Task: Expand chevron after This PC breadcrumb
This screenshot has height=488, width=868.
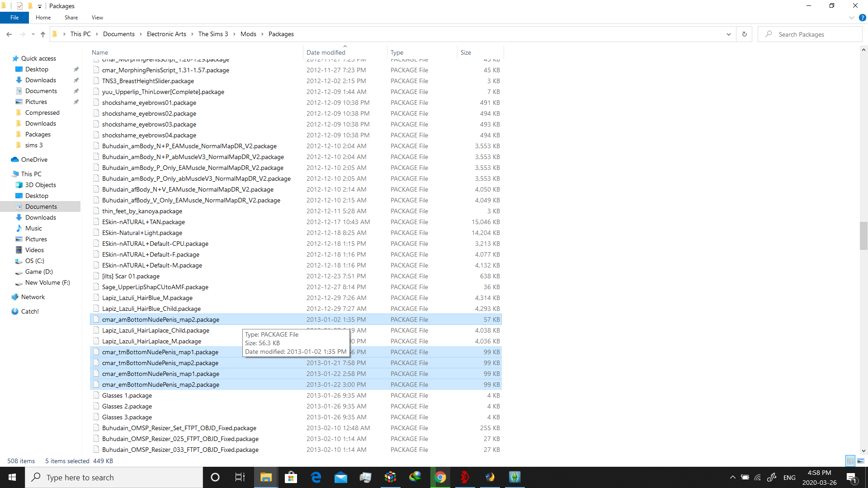Action: click(x=97, y=34)
